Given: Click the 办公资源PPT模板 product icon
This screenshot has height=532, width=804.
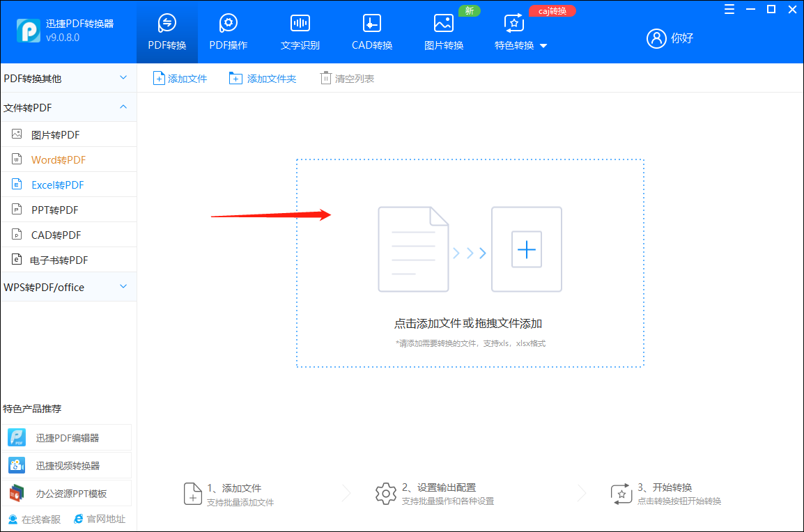Looking at the screenshot, I should 17,493.
